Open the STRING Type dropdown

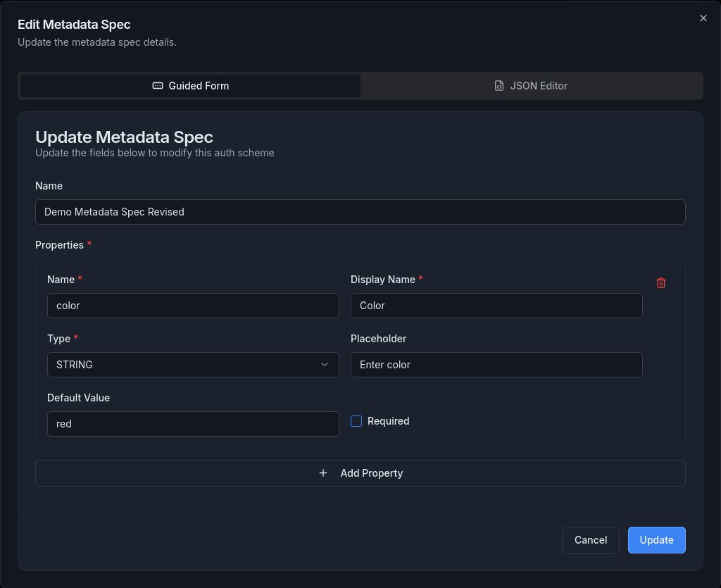(x=192, y=365)
